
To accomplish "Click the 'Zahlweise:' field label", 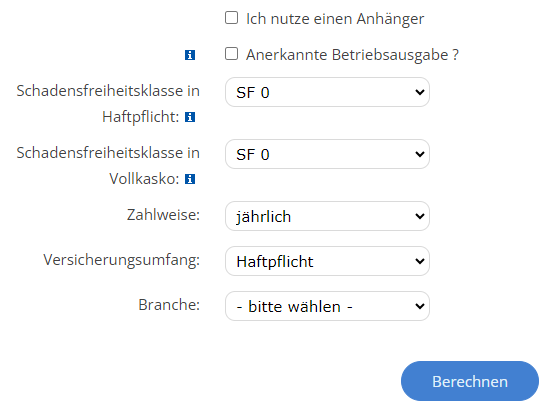I will [x=163, y=215].
